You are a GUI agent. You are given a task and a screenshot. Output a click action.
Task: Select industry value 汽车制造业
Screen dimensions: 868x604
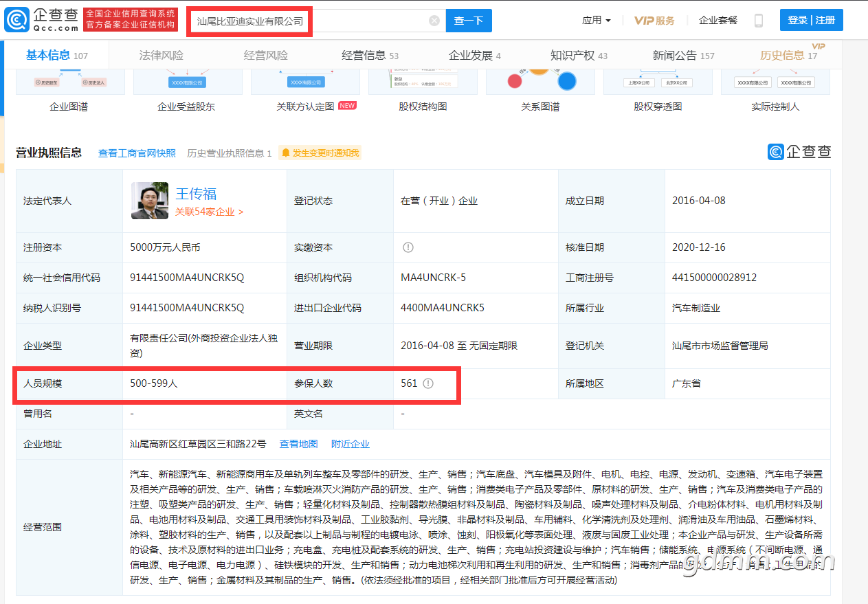click(x=696, y=308)
